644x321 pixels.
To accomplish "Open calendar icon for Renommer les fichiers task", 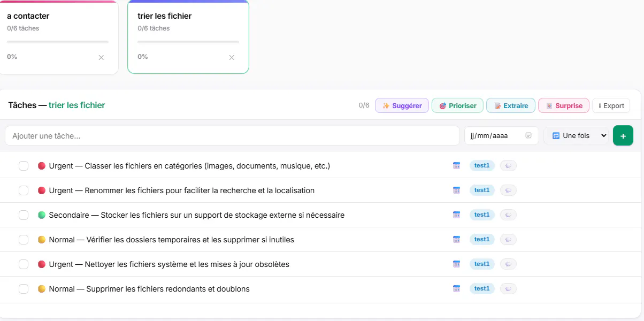I will [456, 190].
